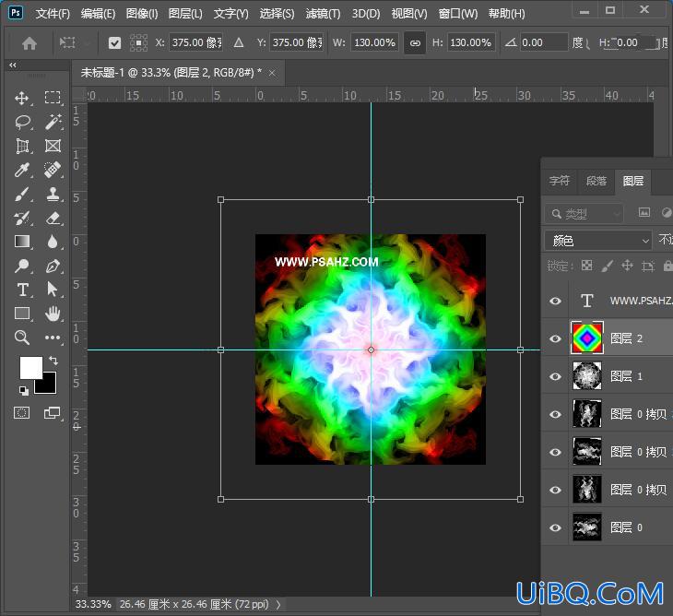Select the Brush tool
This screenshot has height=616, width=673.
pos(22,194)
